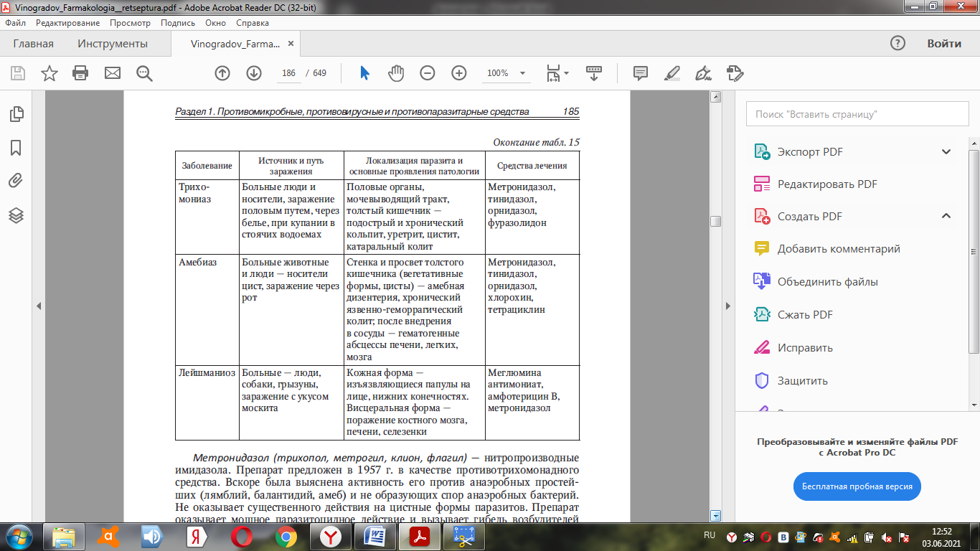
Task: Activate the arrow selection tool
Action: pyautogui.click(x=364, y=73)
